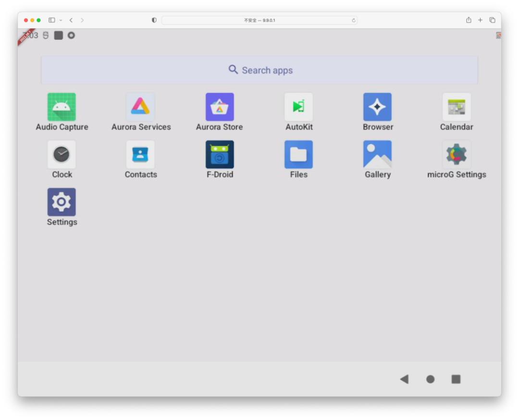Open the Safari share menu
519x420 pixels.
coord(469,20)
